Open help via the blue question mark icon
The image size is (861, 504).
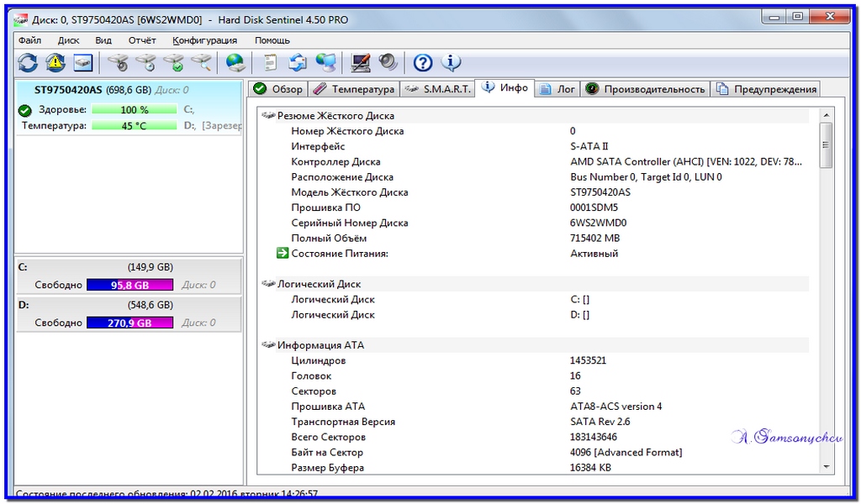422,62
